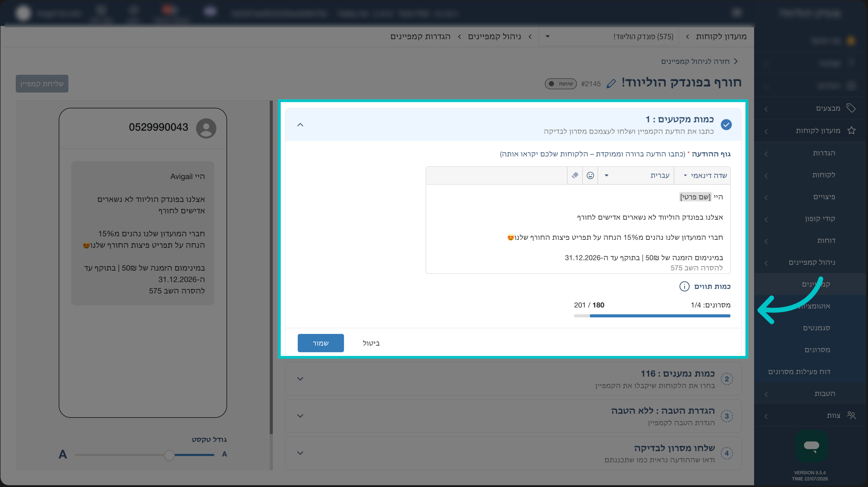Select the מסרונים sidebar item
This screenshot has width=868, height=487.
point(817,350)
